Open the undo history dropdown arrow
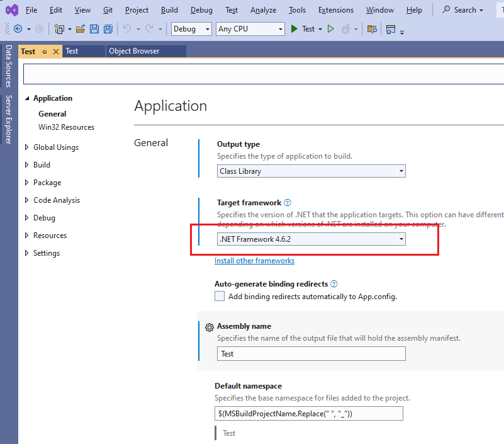The image size is (504, 444). pos(138,29)
